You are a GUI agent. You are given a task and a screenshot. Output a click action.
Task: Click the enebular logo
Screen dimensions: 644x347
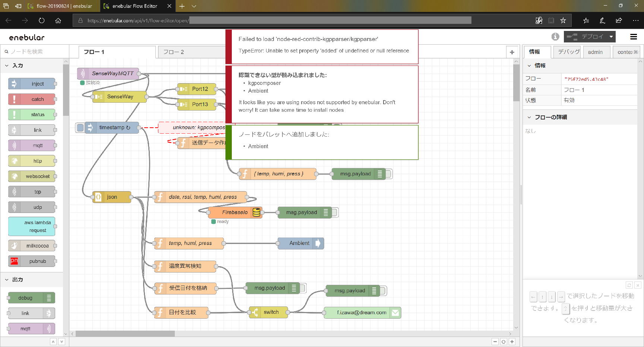pyautogui.click(x=27, y=37)
